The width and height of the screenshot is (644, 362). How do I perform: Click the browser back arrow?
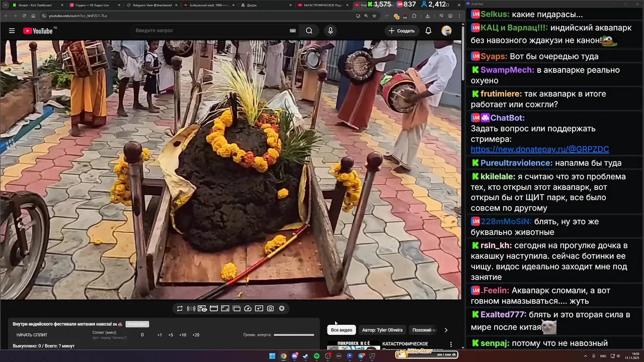pyautogui.click(x=6, y=16)
